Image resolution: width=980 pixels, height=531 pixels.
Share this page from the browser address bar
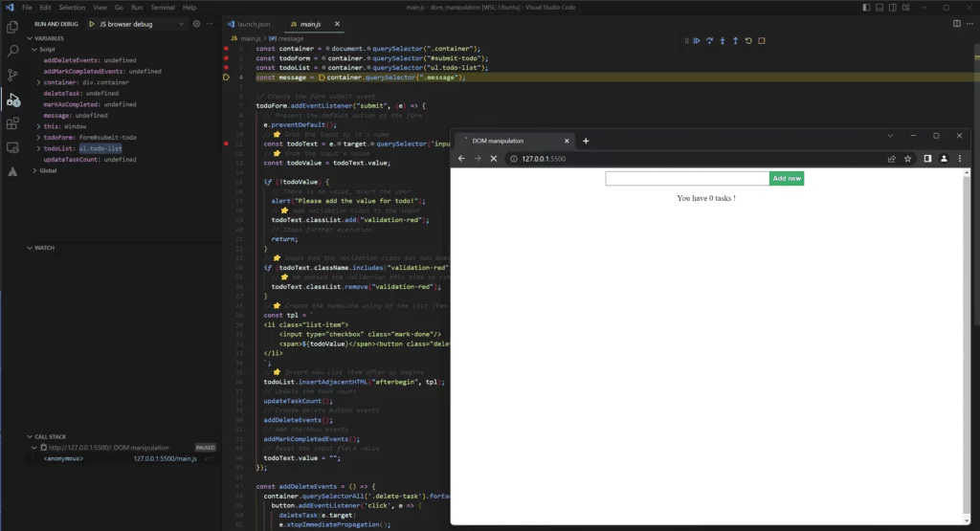892,159
